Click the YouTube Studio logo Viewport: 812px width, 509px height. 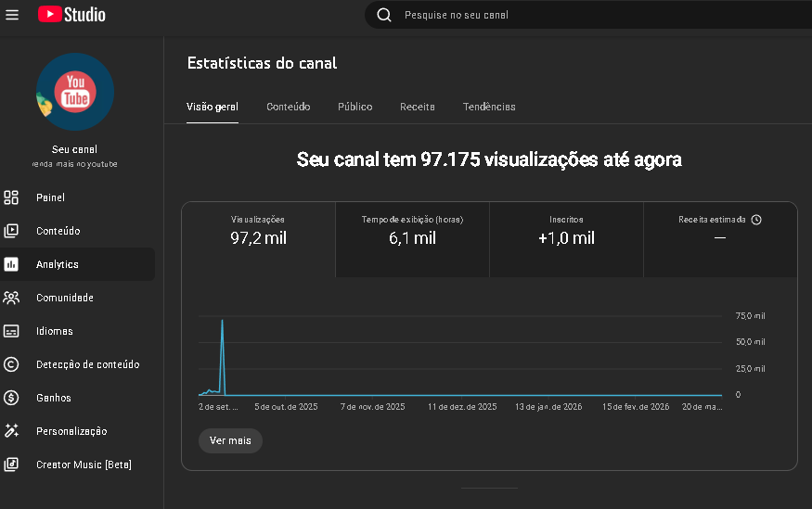[71, 15]
